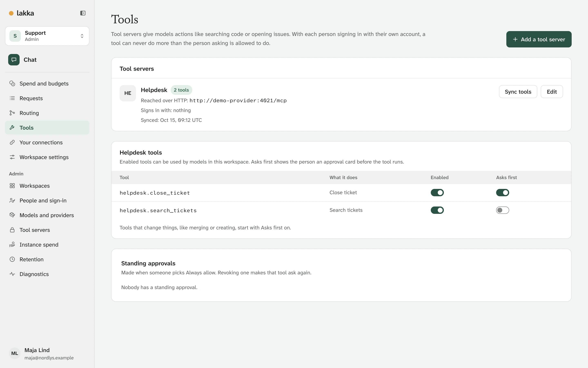Click the Maja Lind account name

coord(37,350)
